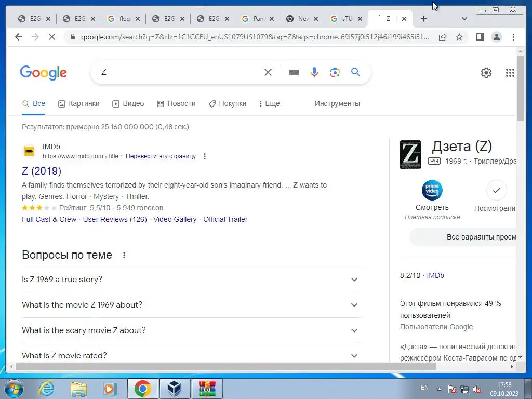This screenshot has width=532, height=399.
Task: Switch to the Картинки tab
Action: [x=79, y=104]
